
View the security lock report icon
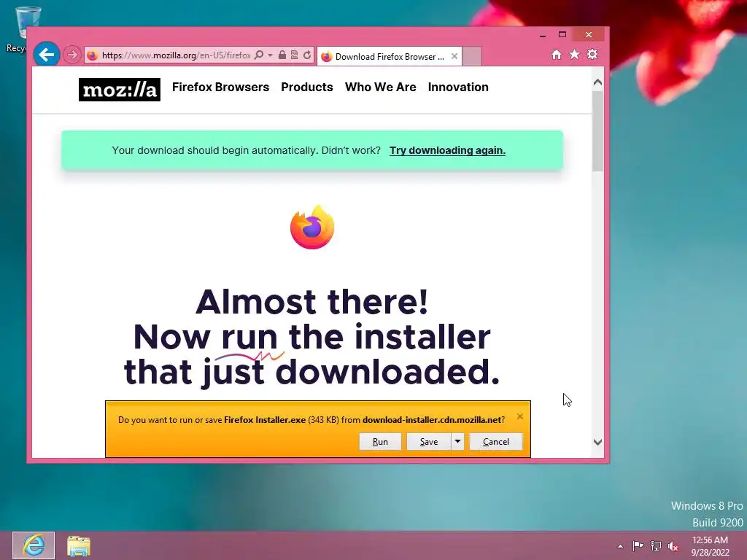(282, 55)
